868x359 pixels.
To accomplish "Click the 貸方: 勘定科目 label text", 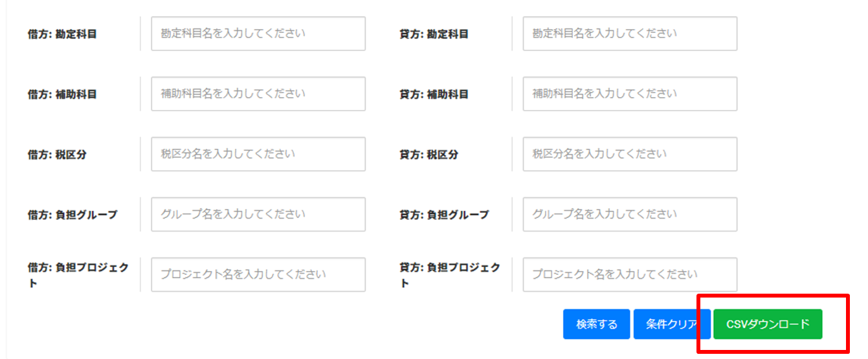I will tap(434, 34).
